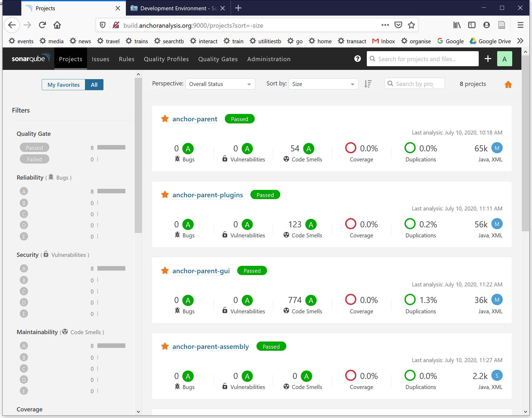This screenshot has width=532, height=418.
Task: Click the anchor-parent-plugins duplications green ring
Action: (x=410, y=224)
